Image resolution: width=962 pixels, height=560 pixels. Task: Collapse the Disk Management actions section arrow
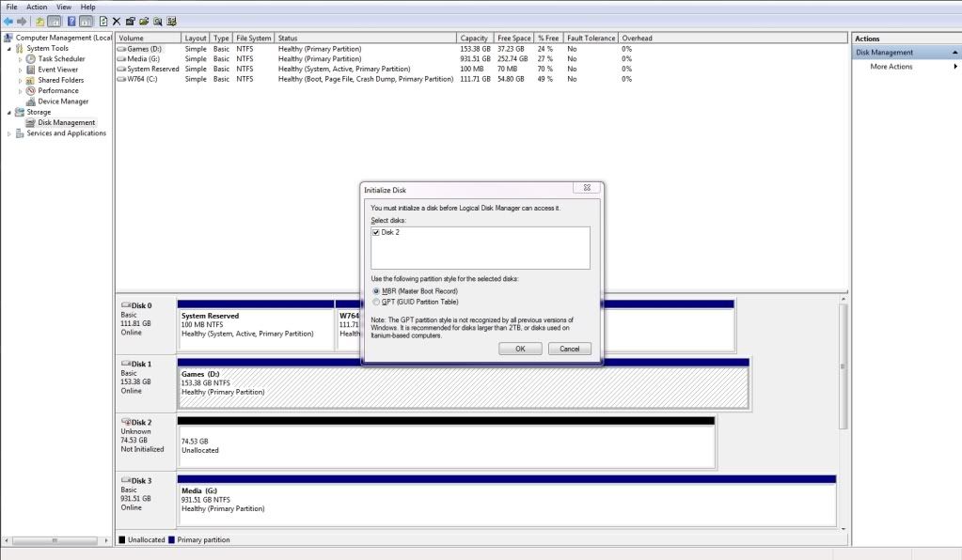954,53
